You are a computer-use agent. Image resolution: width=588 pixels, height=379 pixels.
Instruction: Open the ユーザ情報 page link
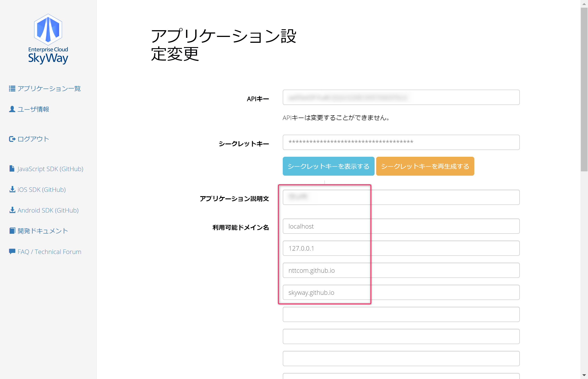click(x=33, y=109)
